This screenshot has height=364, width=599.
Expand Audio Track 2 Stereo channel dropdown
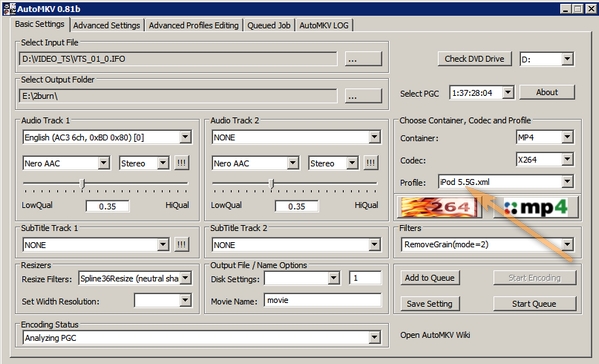[x=352, y=163]
